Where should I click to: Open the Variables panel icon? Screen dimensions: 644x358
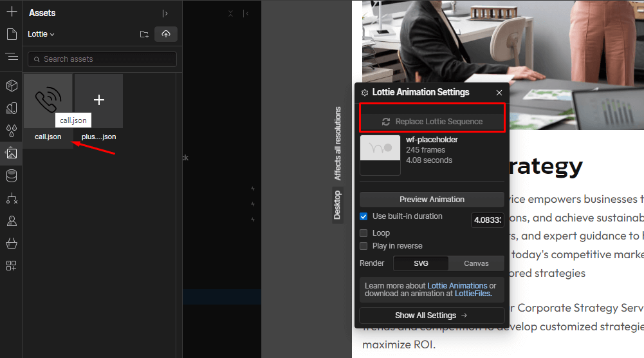(x=12, y=108)
